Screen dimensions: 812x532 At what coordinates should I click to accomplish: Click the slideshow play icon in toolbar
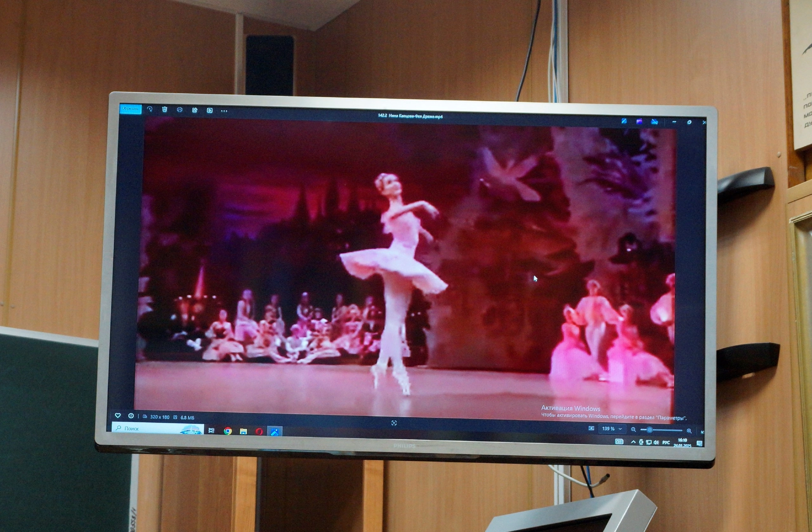tap(209, 110)
